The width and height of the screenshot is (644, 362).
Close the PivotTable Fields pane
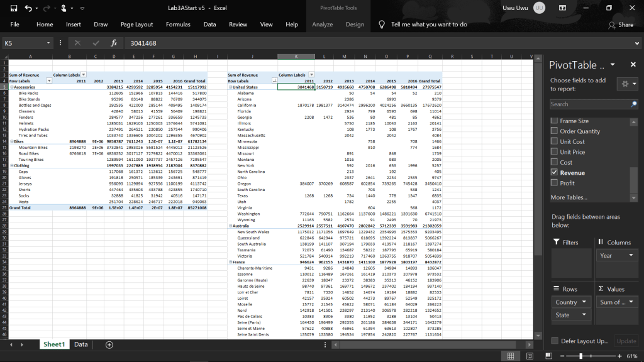coord(631,65)
